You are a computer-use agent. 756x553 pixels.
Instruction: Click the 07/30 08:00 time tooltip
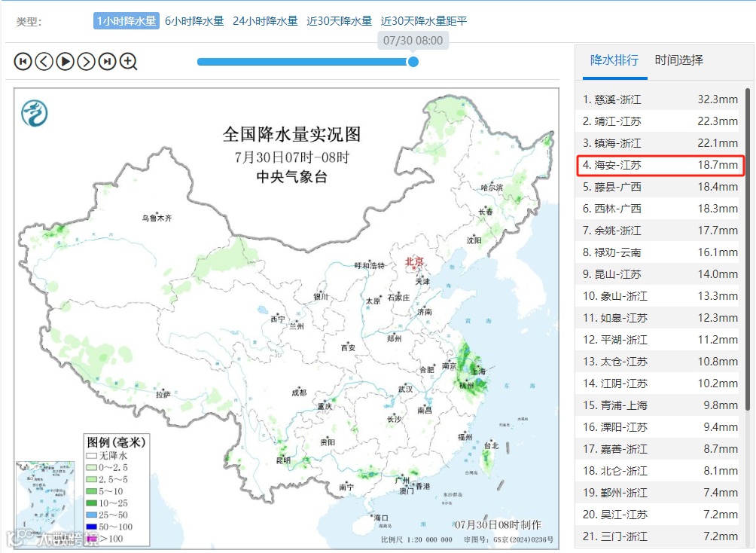click(413, 41)
